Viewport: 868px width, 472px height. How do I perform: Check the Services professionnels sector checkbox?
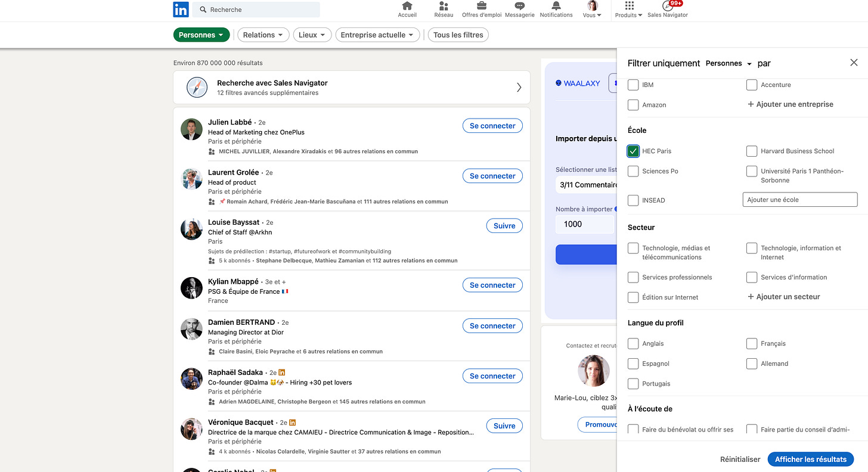click(633, 277)
